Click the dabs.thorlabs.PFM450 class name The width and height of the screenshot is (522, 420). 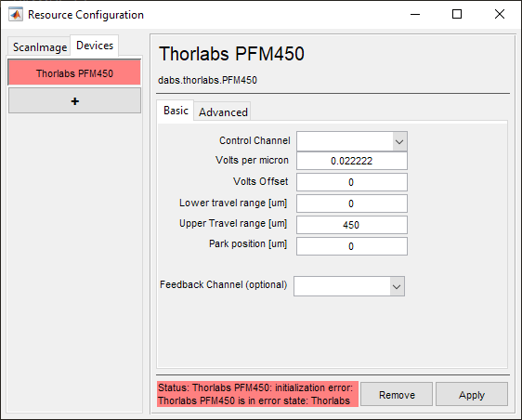pyautogui.click(x=207, y=80)
